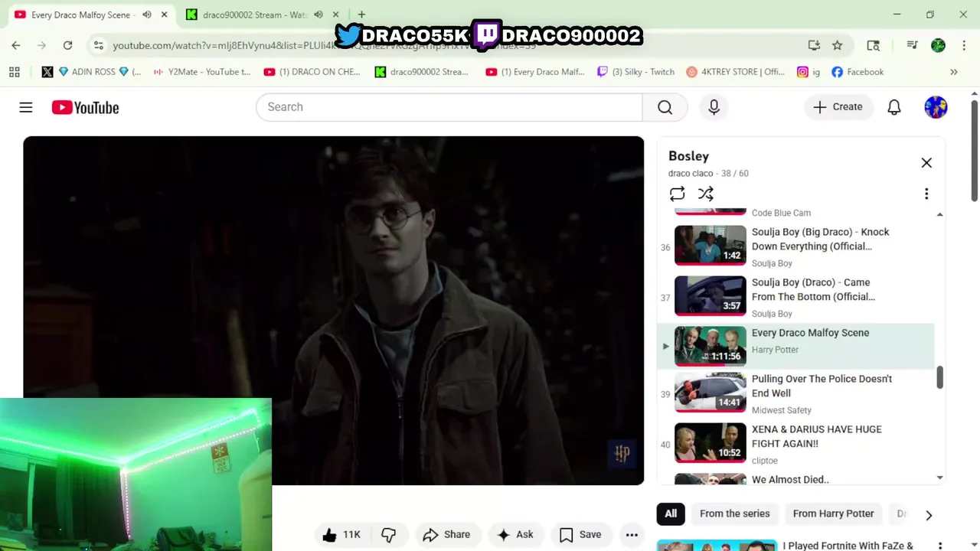Open the Instagram ig bookmark
The image size is (980, 551).
click(808, 72)
